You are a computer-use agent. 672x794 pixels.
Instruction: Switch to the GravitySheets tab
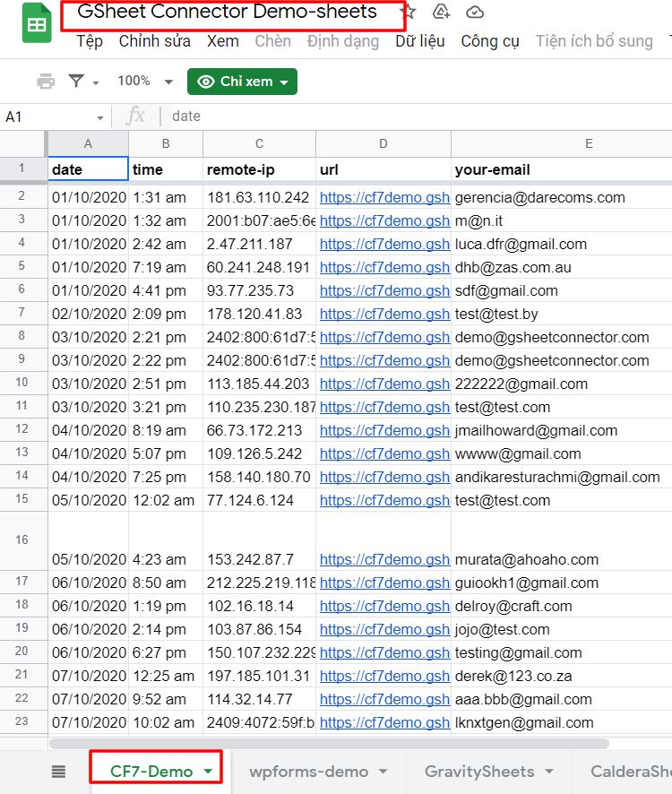[479, 772]
